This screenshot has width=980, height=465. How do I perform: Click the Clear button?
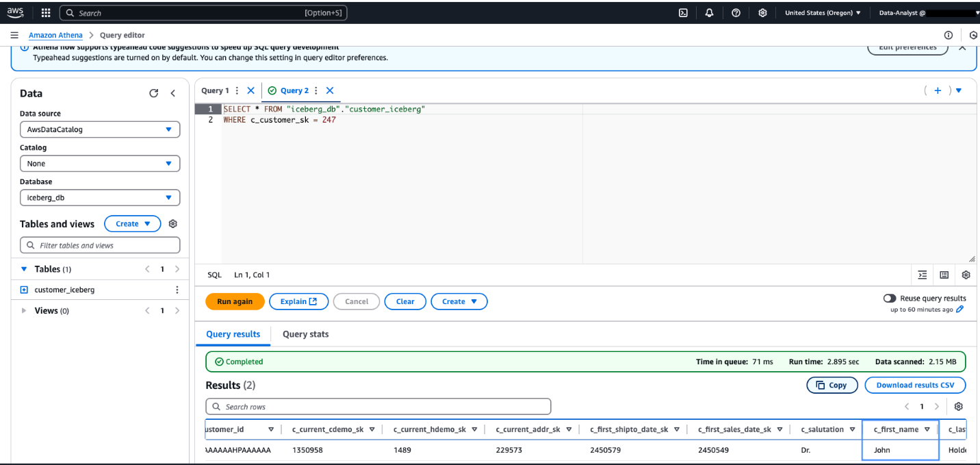click(x=405, y=301)
